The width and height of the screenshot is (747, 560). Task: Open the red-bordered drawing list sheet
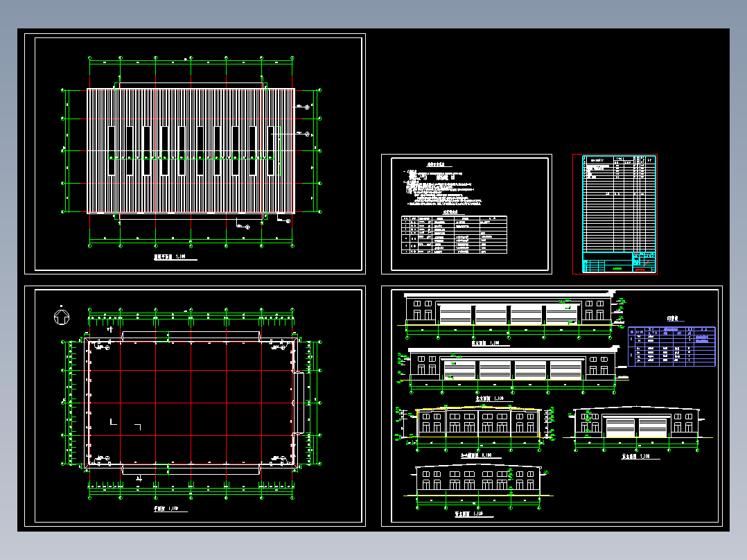click(615, 214)
